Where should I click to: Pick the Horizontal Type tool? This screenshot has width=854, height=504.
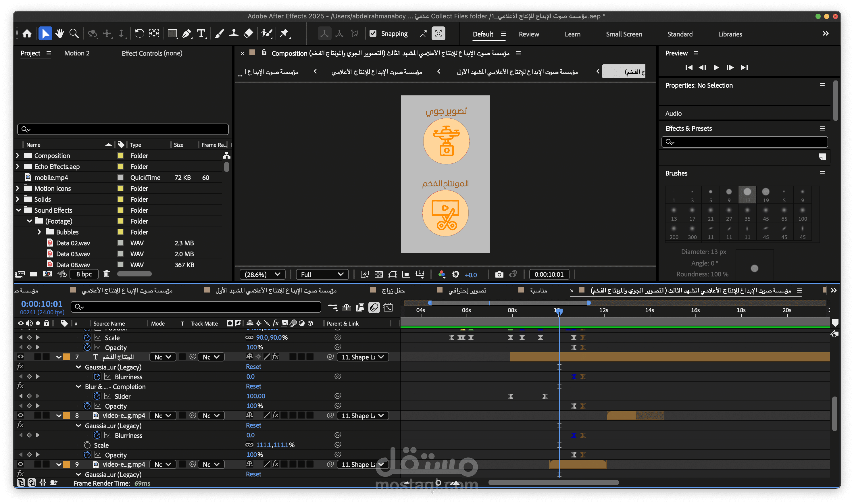click(x=201, y=33)
